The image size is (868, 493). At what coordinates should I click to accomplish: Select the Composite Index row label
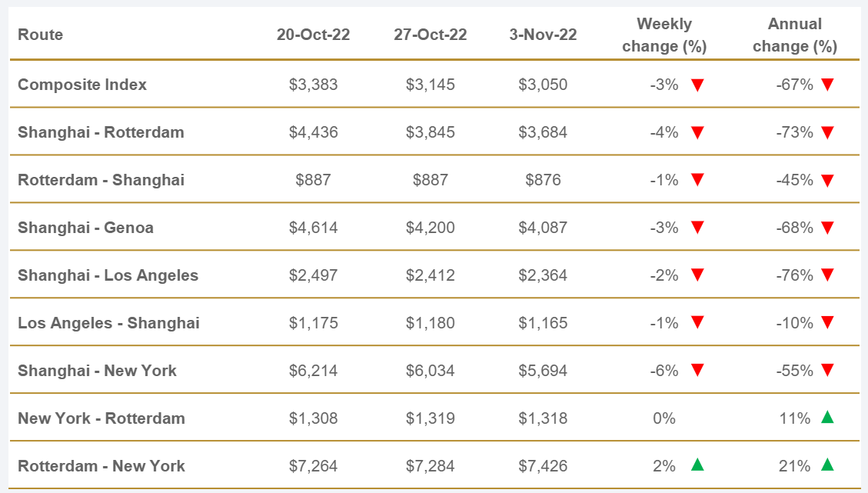click(x=82, y=85)
